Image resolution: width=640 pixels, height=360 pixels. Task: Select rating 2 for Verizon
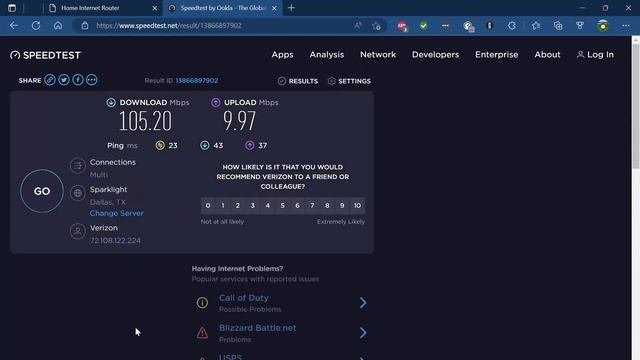238,206
